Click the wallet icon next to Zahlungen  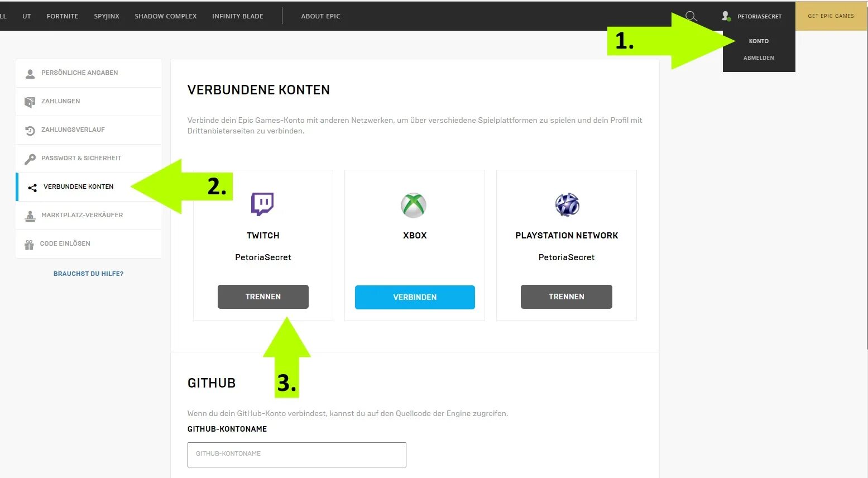pos(30,102)
